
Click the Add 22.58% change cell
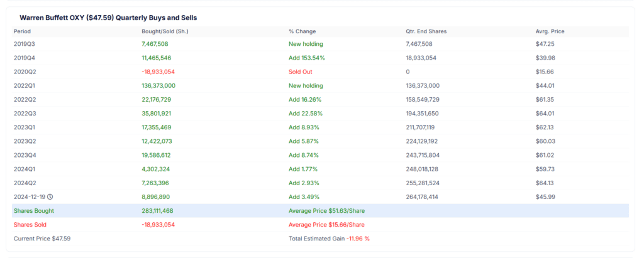[x=306, y=114]
